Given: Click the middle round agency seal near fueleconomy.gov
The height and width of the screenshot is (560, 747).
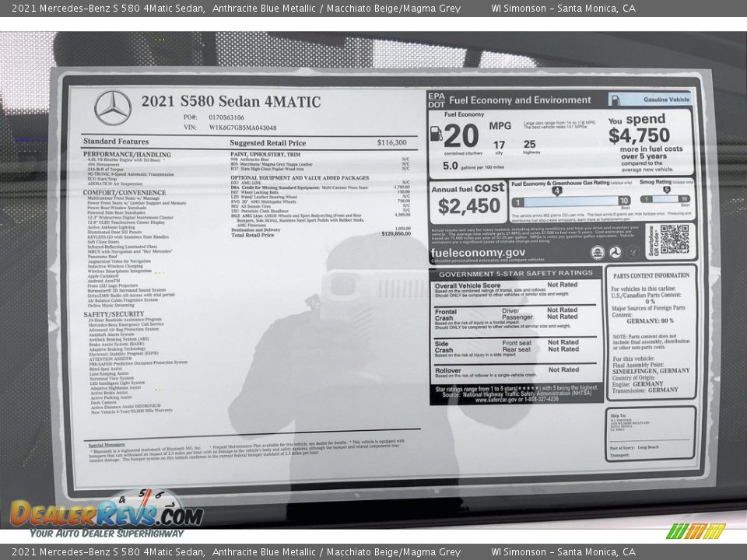Looking at the screenshot, I should pos(615,252).
